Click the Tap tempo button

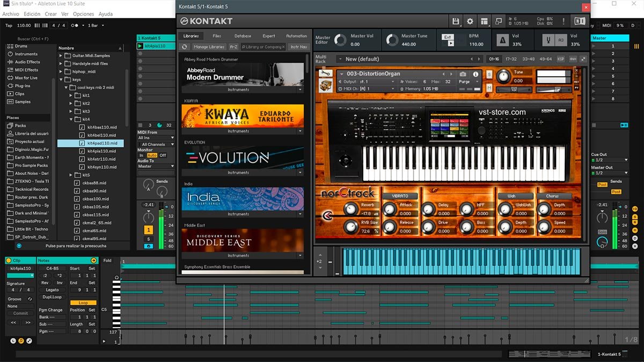9,25
